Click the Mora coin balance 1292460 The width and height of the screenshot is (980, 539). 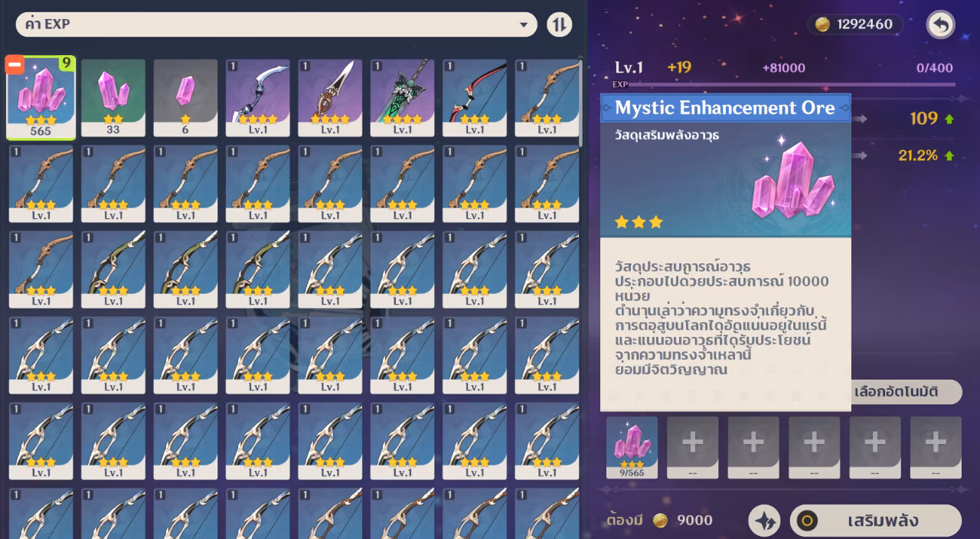(x=855, y=24)
